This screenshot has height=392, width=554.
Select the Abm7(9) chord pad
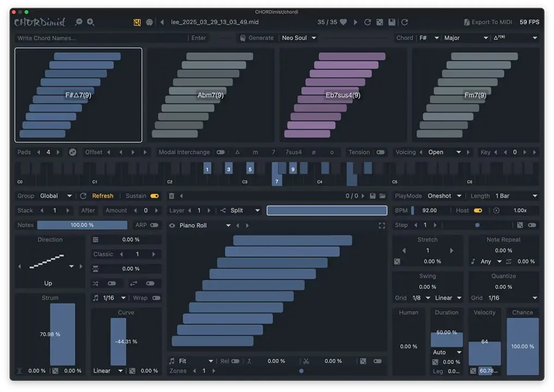pos(211,95)
